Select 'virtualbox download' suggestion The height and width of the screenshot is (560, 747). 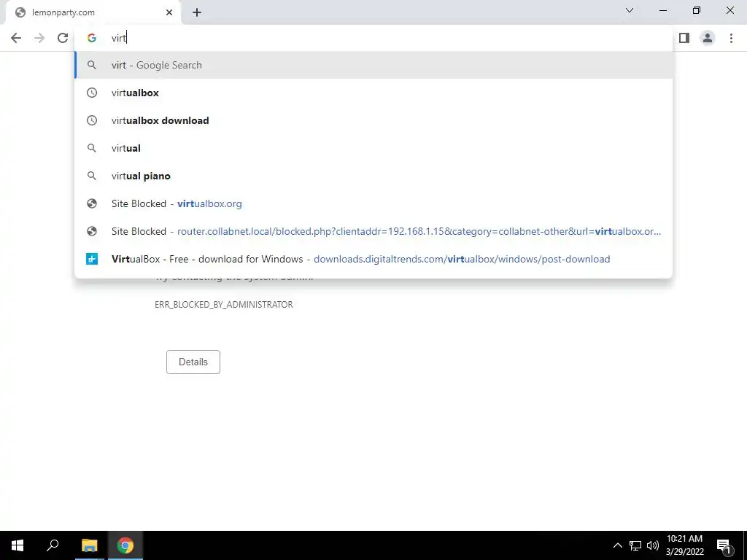[373, 120]
